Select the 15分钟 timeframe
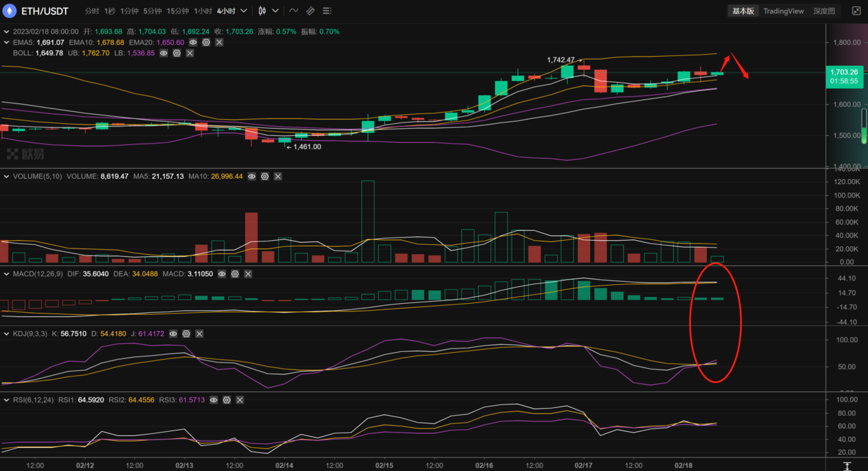This screenshot has width=868, height=471. (x=178, y=11)
